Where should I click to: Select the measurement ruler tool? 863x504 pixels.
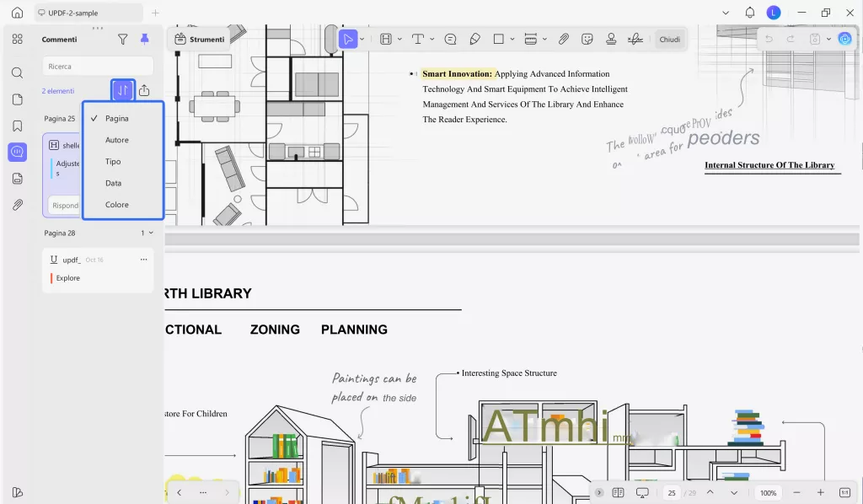click(531, 39)
